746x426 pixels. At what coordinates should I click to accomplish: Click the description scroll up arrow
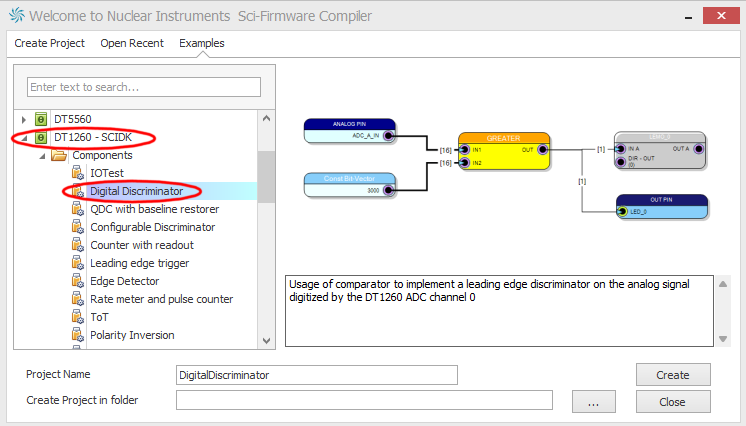point(723,284)
